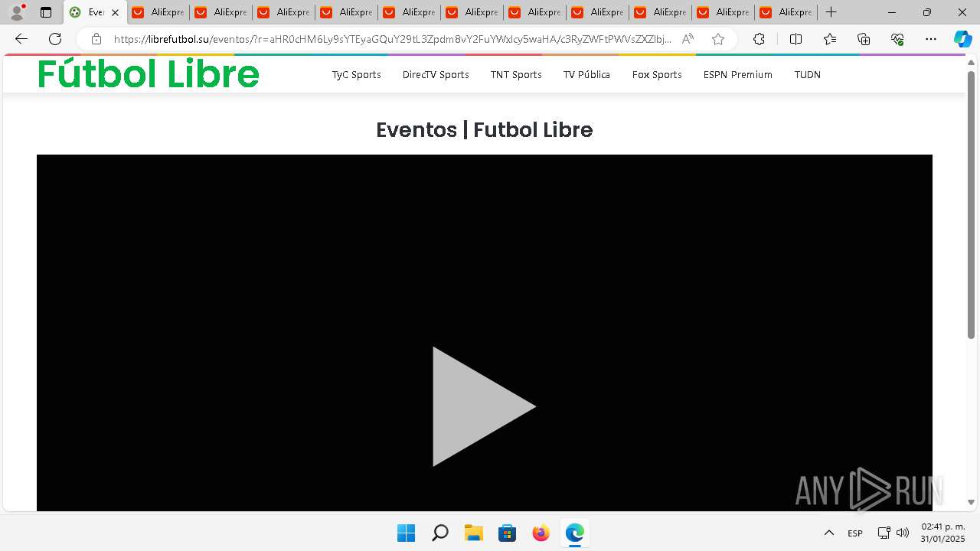
Task: Click the Fútbol Libre logo
Action: click(149, 74)
